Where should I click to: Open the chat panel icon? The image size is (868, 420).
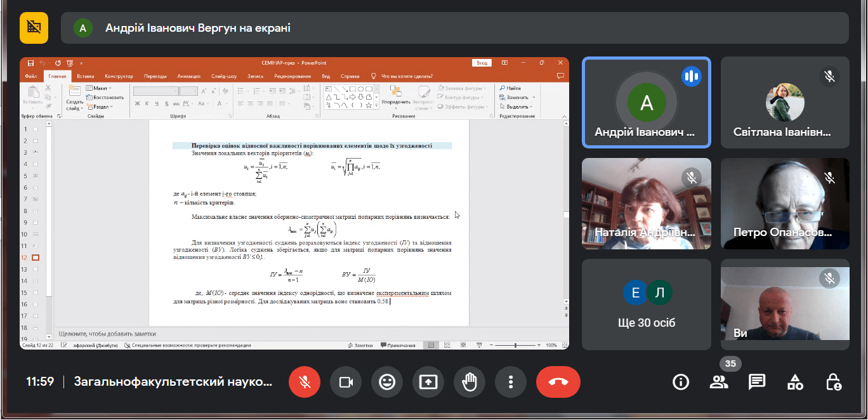coord(756,382)
